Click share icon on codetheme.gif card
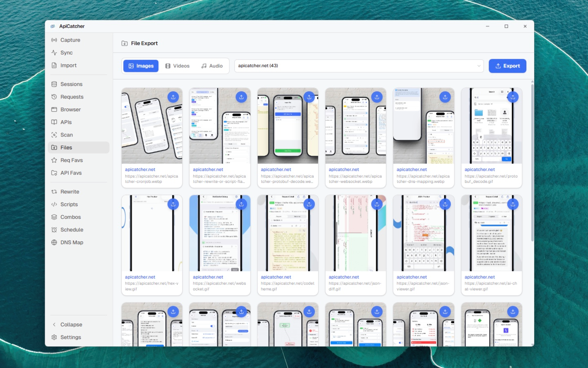588x368 pixels. pos(309,204)
